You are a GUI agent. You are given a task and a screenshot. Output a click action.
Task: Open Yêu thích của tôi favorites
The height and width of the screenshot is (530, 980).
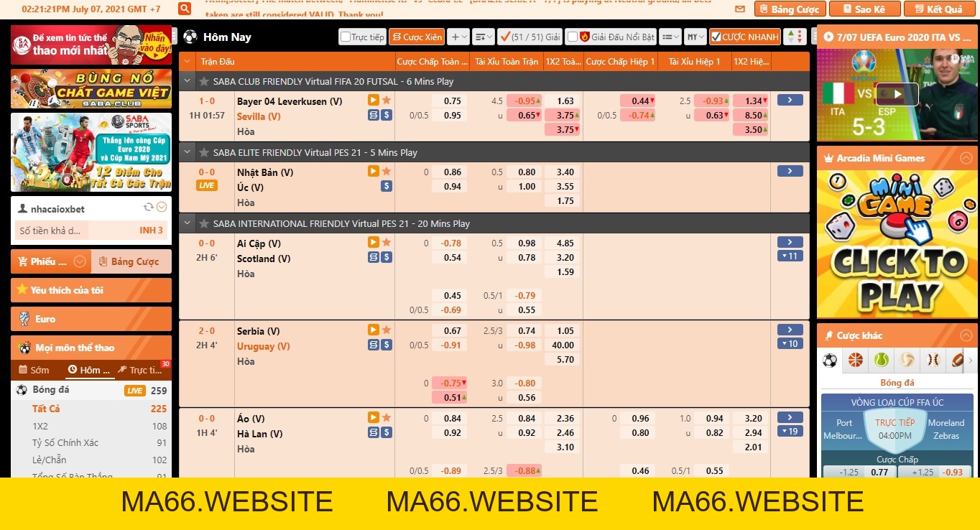pos(91,290)
